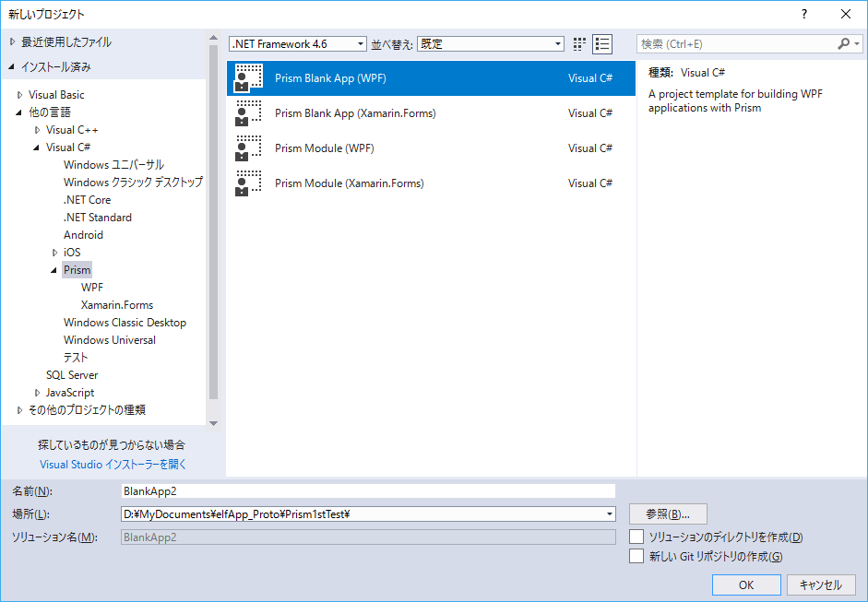Click the tree panel vertical scrollbar thumb
Viewport: 868px width, 602px height.
[x=213, y=222]
